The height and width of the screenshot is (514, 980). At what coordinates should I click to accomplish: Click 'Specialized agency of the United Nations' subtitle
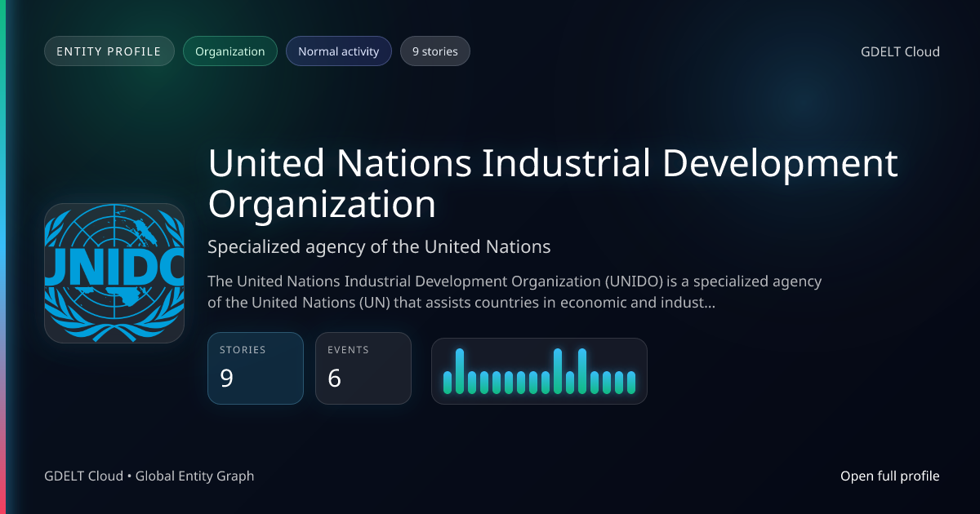tap(379, 246)
